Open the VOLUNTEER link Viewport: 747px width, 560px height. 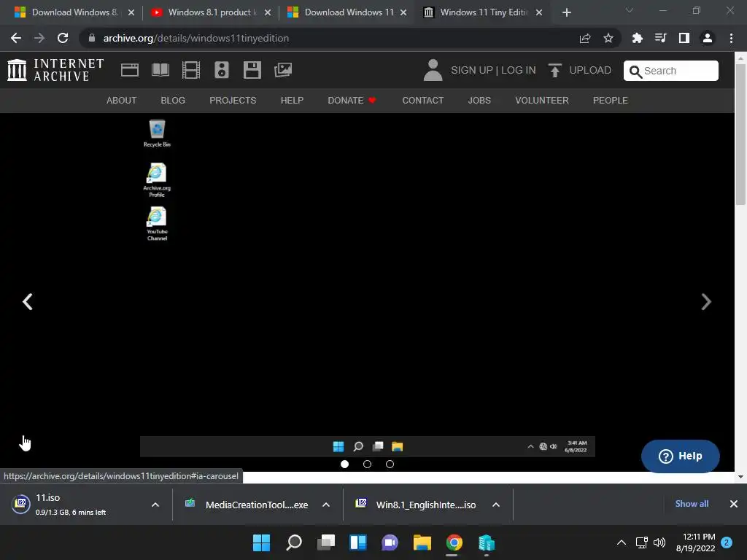point(542,101)
